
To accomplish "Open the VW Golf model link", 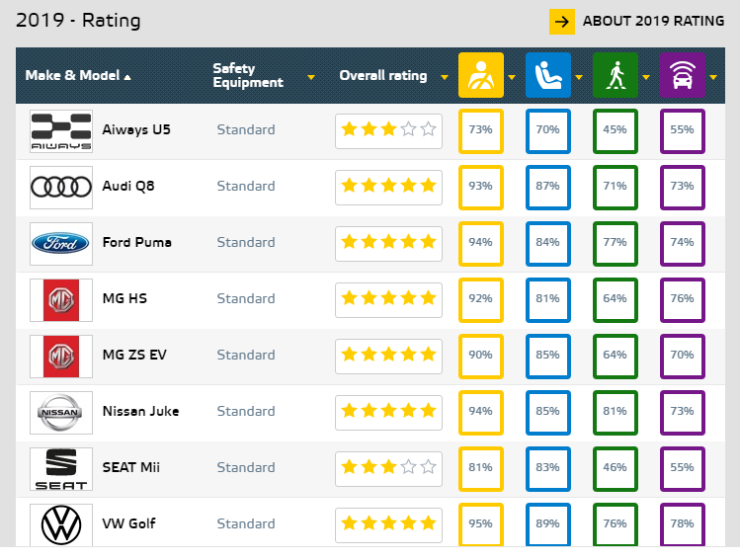I will coord(128,523).
